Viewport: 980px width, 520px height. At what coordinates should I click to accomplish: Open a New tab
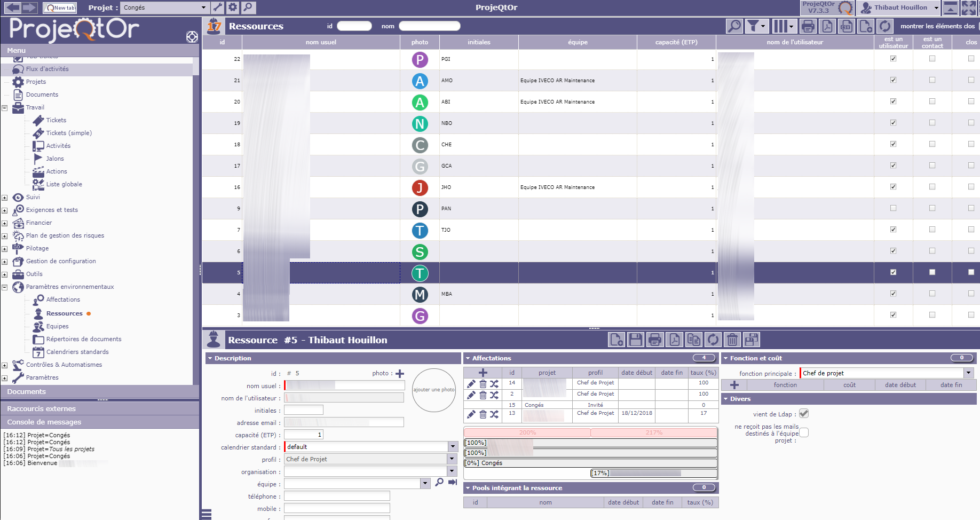click(x=60, y=7)
